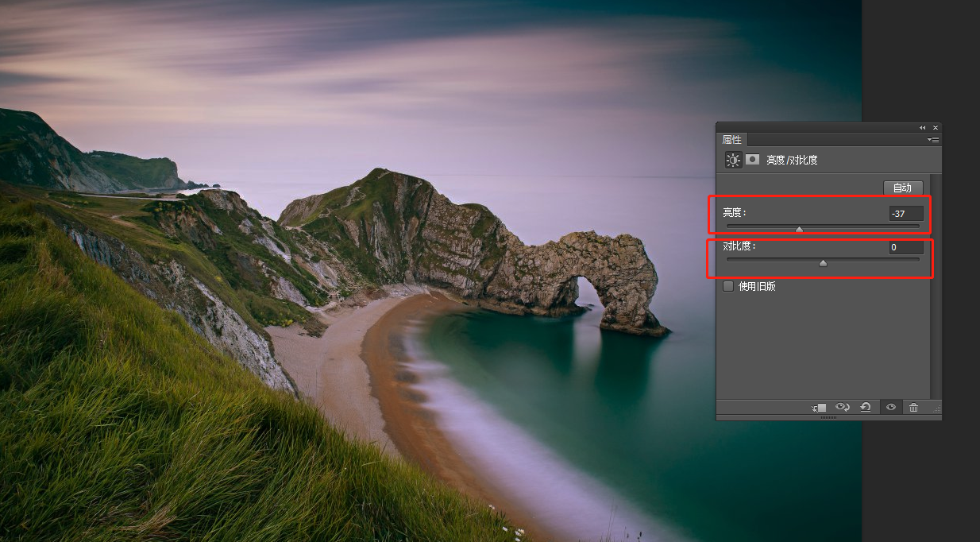
Task: Close the Properties panel
Action: (936, 127)
